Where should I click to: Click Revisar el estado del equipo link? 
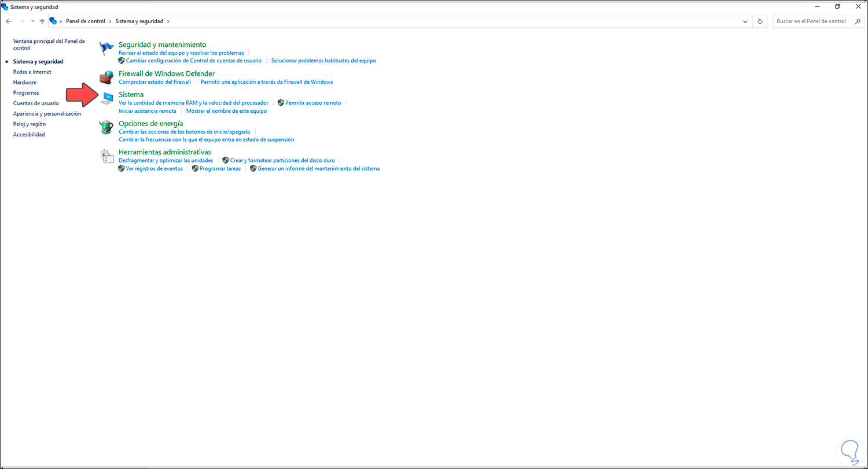pos(181,53)
